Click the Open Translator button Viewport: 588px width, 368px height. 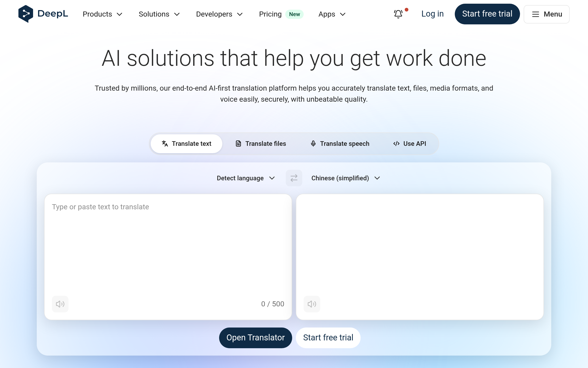[255, 338]
